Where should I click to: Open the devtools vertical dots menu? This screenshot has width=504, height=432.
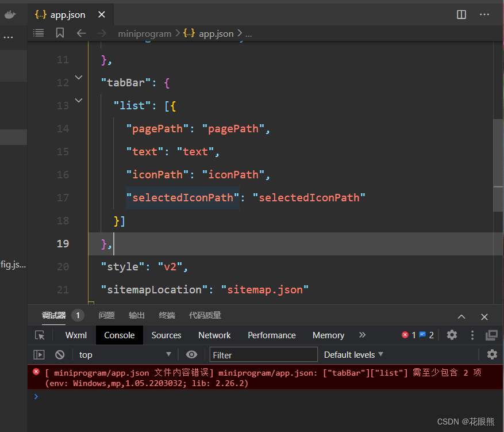[472, 335]
